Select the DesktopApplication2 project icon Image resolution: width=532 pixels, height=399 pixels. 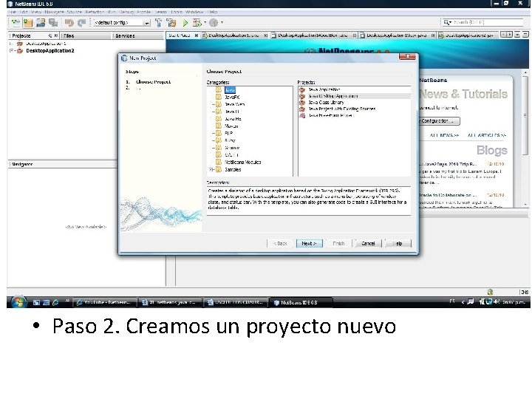[20, 51]
